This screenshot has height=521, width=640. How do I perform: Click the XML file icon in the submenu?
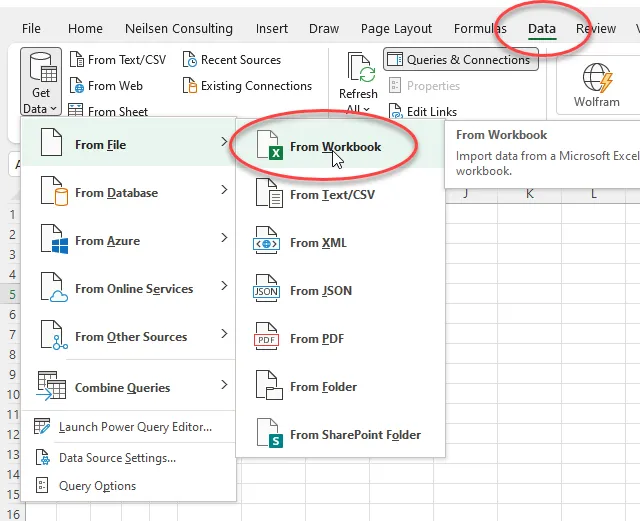267,240
